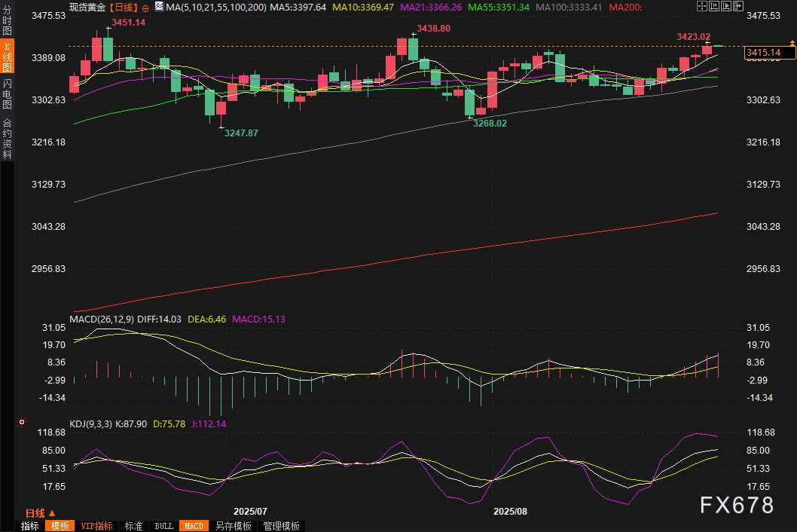Viewport: 797px width, 532px height.
Task: Click the orange circled-plus icon beside 日线
Action: 145,7
